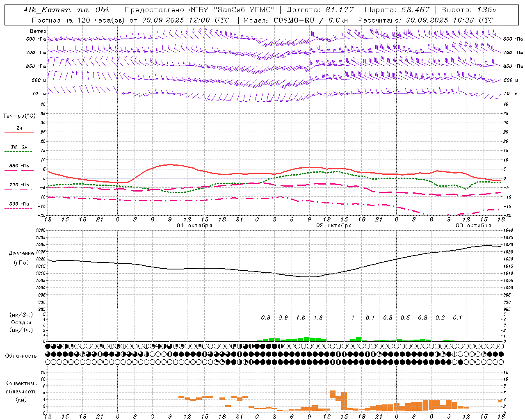525x420 pixels.
Task: Select the latitude value Широта: 53.467
Action: [397, 10]
